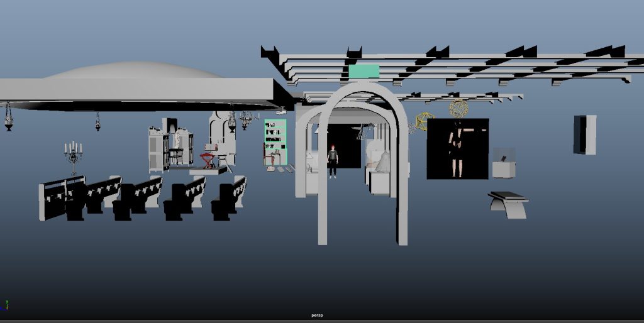Select the gold wireframe polyhedron
This screenshot has width=644, height=323.
point(425,121)
